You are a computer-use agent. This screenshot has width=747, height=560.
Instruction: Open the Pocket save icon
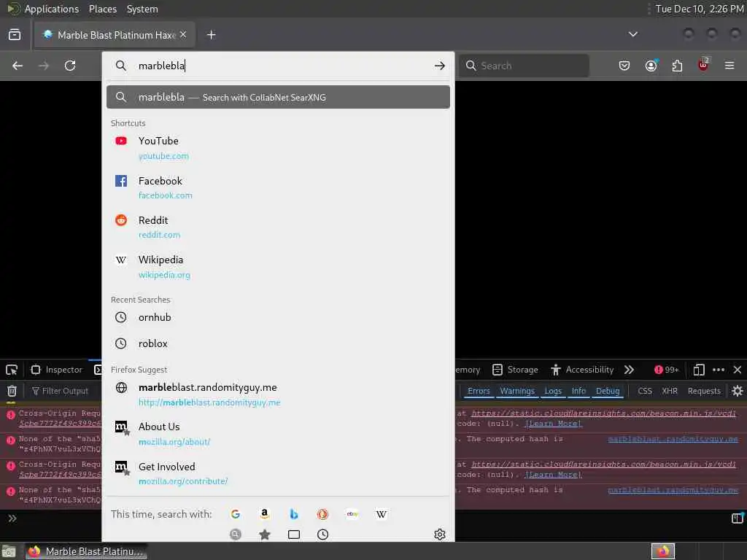click(624, 66)
